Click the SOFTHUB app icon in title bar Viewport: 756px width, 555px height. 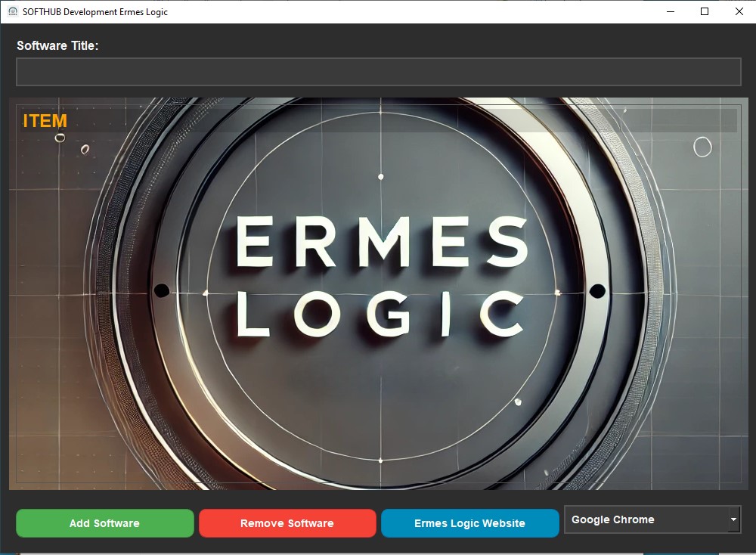[13, 11]
